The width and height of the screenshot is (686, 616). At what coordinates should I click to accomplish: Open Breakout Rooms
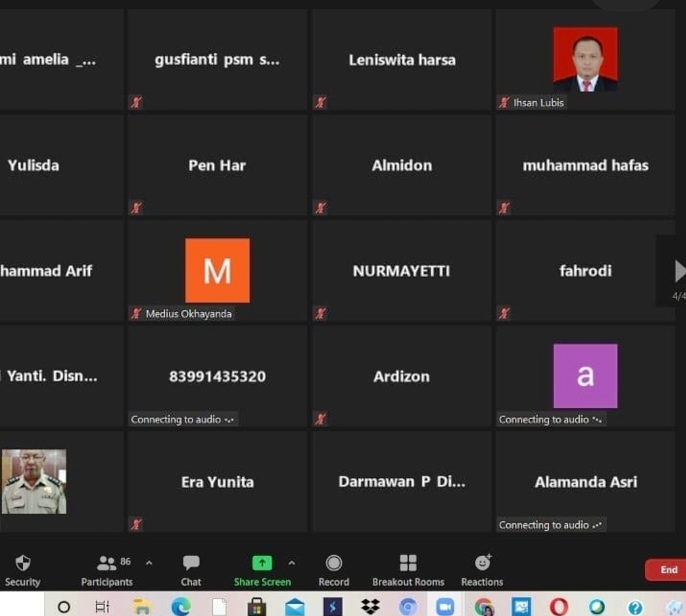(x=408, y=570)
